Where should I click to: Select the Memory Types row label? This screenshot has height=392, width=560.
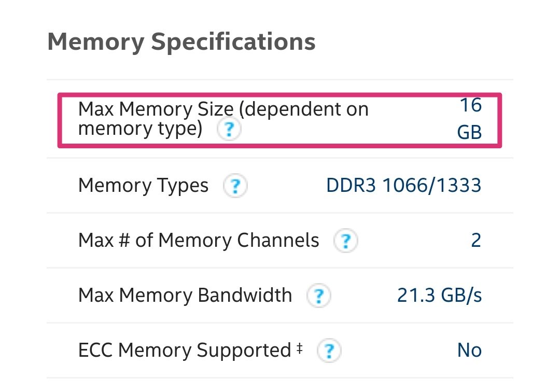coord(143,186)
